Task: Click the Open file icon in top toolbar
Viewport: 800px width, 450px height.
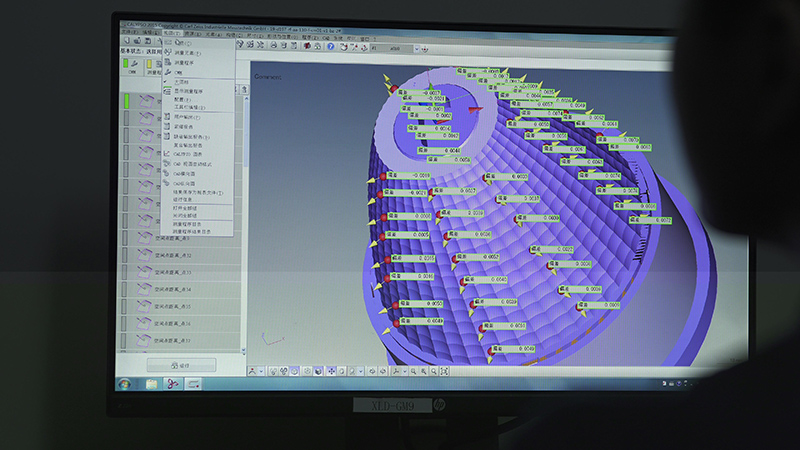Action: pyautogui.click(x=137, y=40)
